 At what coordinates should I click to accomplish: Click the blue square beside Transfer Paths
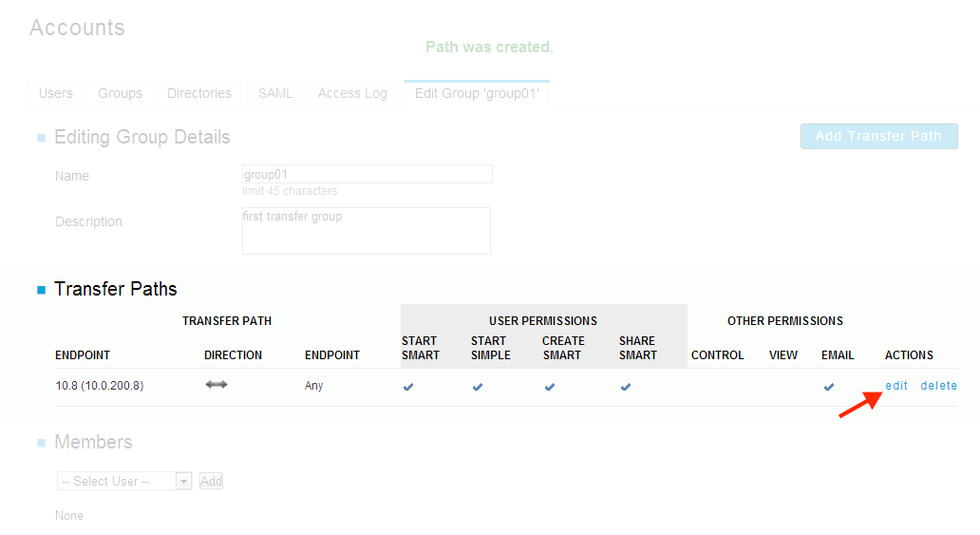tap(41, 290)
